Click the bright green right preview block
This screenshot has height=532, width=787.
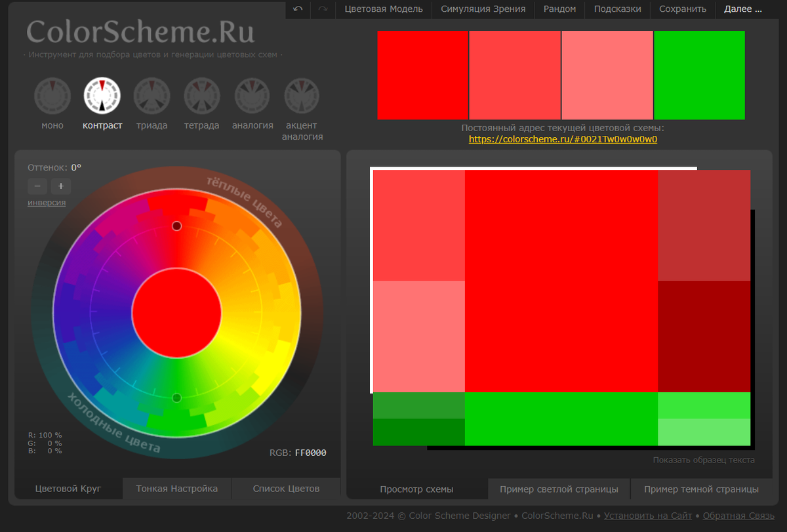point(704,405)
